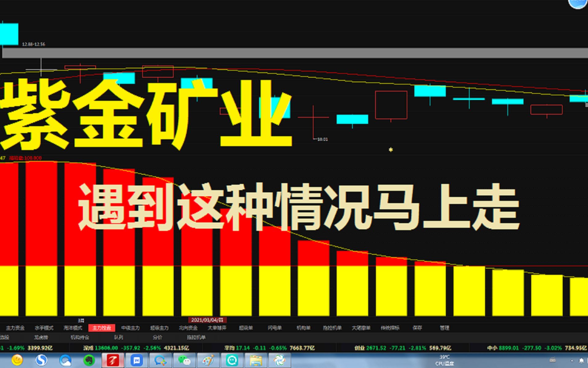Click the 创业 2671.52 index ticker
This screenshot has width=588, height=368.
coord(403,348)
